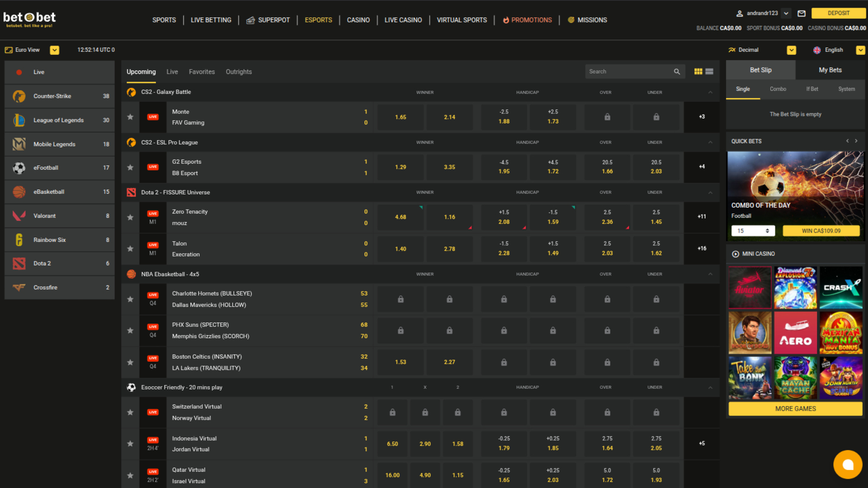868x488 pixels.
Task: Open the eBasketball category
Action: 19,192
